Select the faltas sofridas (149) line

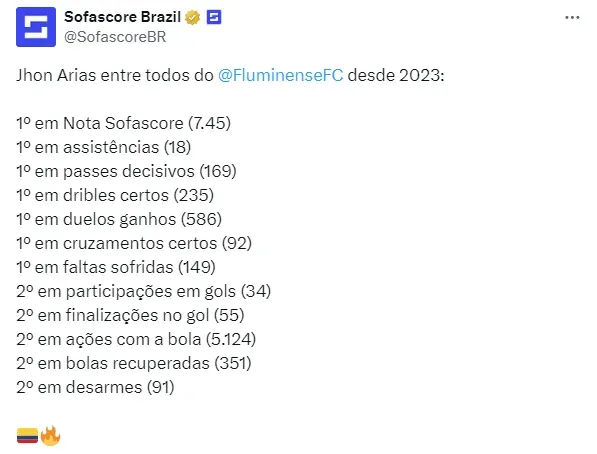[116, 267]
